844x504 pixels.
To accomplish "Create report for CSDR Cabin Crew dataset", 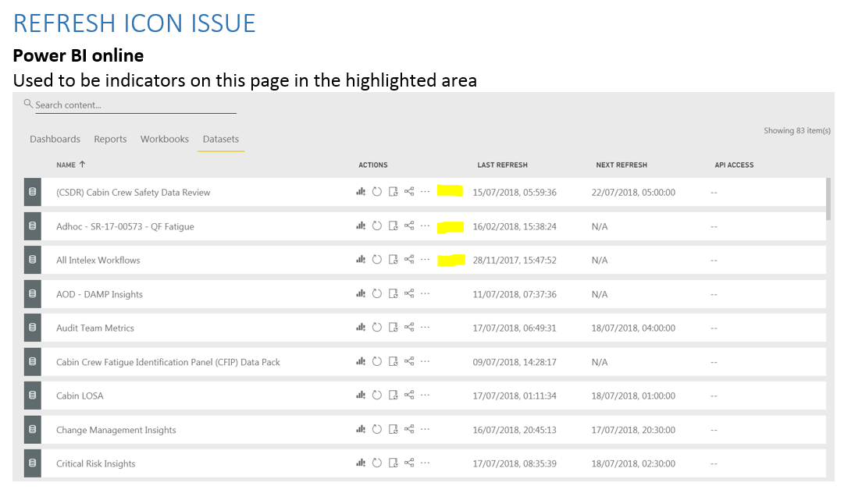I will point(361,191).
